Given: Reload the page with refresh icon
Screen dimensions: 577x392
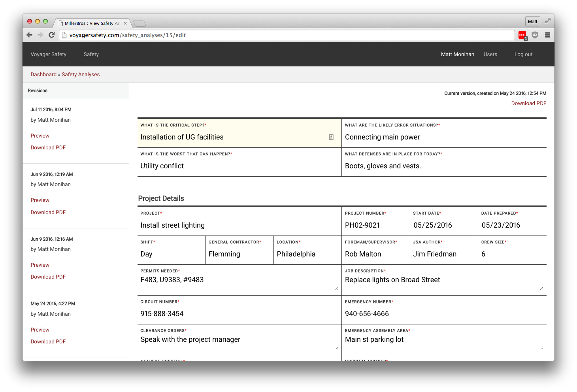Looking at the screenshot, I should [x=51, y=35].
